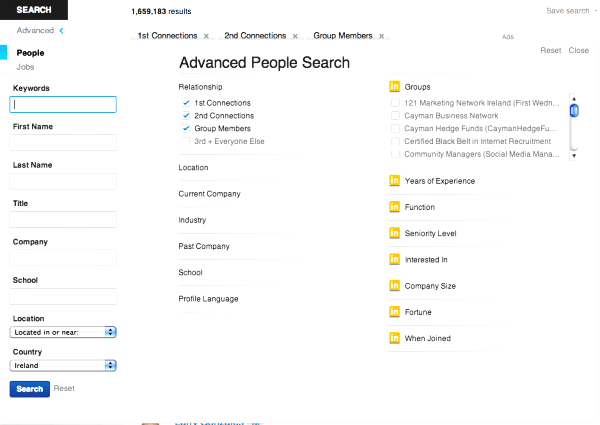Select People search type
Screen dimensions: 600x425
point(30,53)
